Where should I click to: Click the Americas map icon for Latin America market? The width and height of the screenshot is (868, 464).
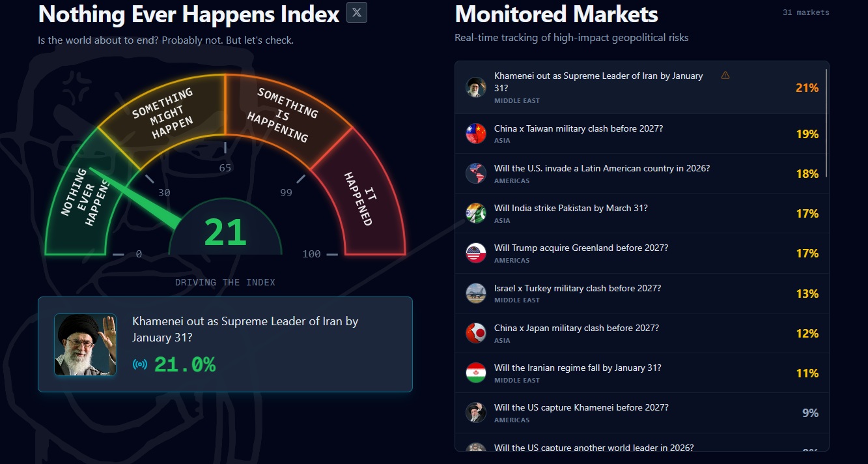pos(476,173)
